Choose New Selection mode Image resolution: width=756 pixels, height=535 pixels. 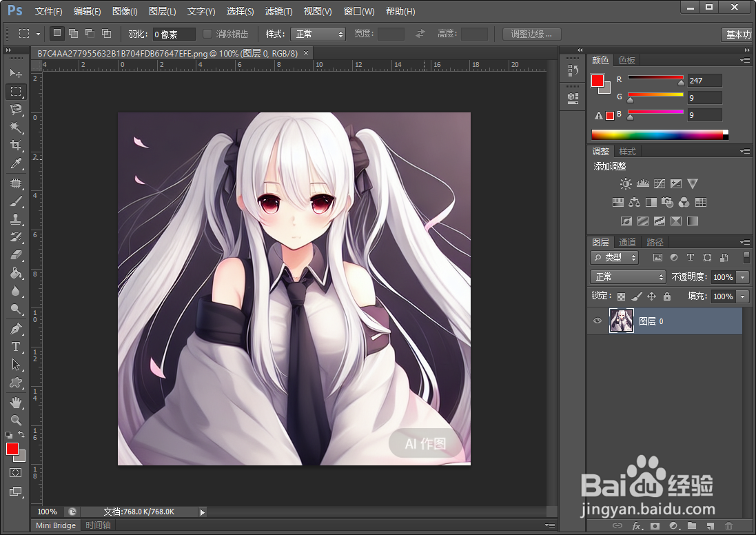[57, 33]
